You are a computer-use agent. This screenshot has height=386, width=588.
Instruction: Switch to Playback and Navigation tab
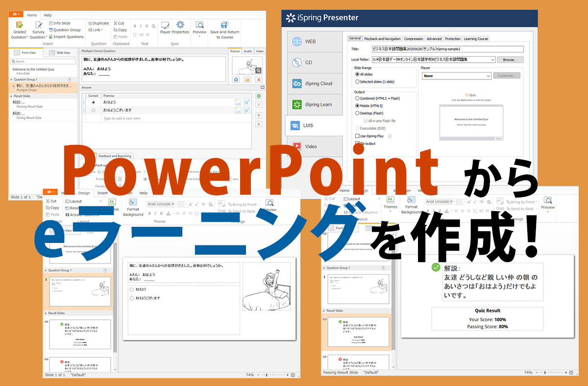[382, 39]
